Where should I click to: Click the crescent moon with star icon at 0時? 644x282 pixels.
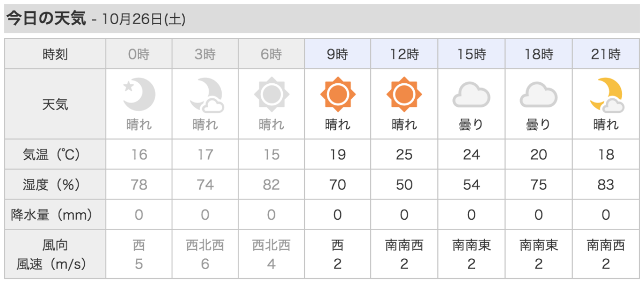(x=140, y=95)
